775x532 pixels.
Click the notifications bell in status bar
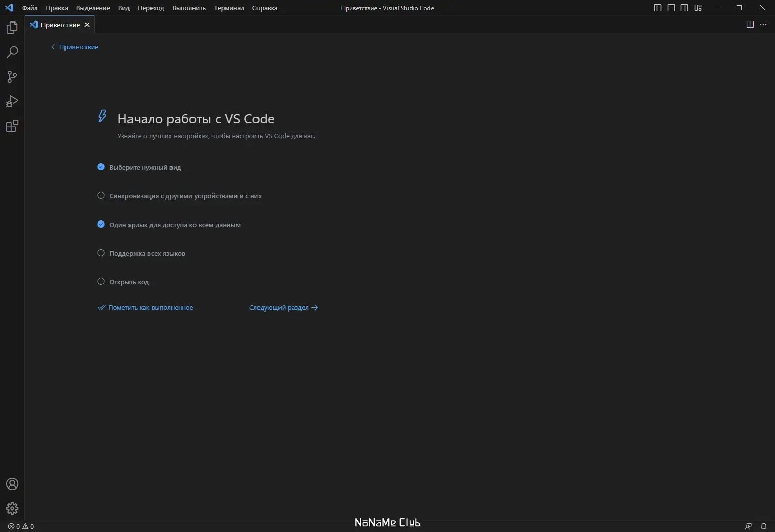[764, 526]
